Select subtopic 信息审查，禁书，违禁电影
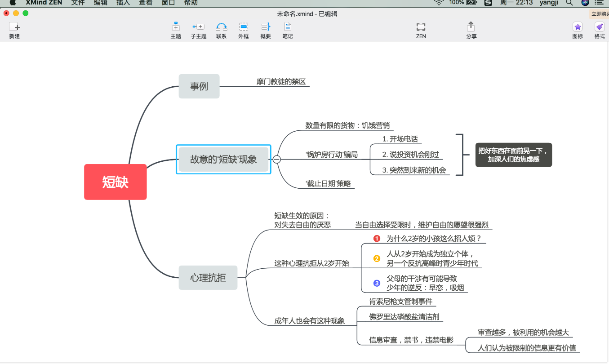Viewport: 609px width, 364px height. point(411,340)
